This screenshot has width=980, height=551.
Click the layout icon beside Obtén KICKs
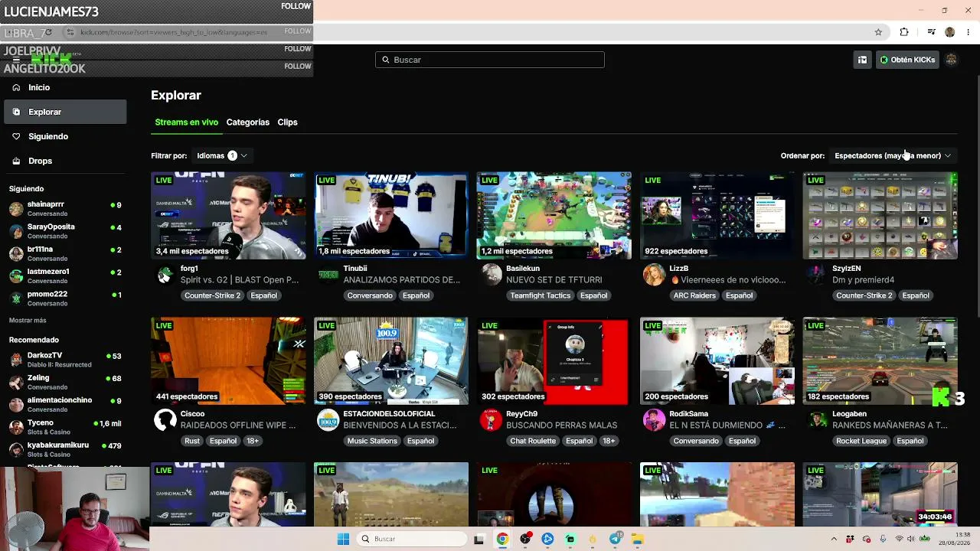click(x=862, y=60)
